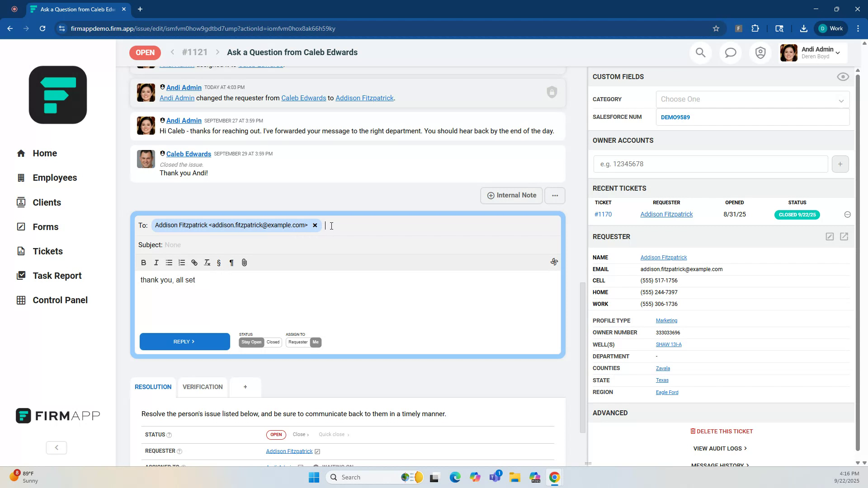Set reply status to Closed
Viewport: 868px width, 488px height.
click(x=272, y=342)
